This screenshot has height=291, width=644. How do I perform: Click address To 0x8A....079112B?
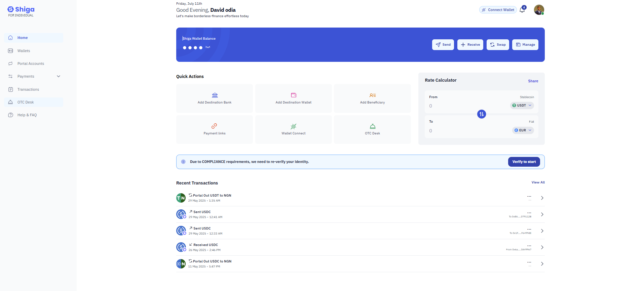pyautogui.click(x=520, y=217)
